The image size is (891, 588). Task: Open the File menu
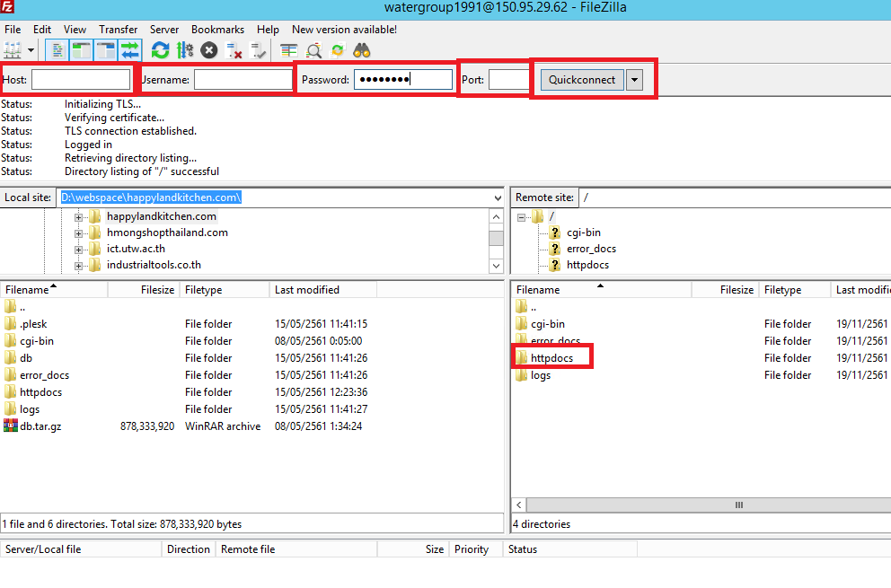(x=13, y=30)
